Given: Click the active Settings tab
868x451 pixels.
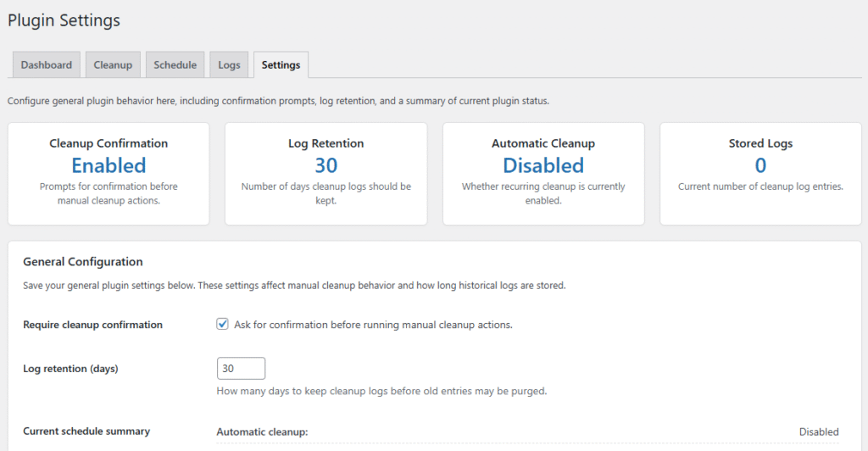Looking at the screenshot, I should 281,65.
